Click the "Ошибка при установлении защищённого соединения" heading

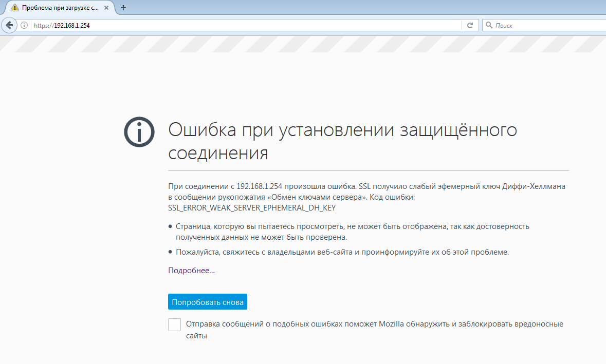click(x=342, y=141)
